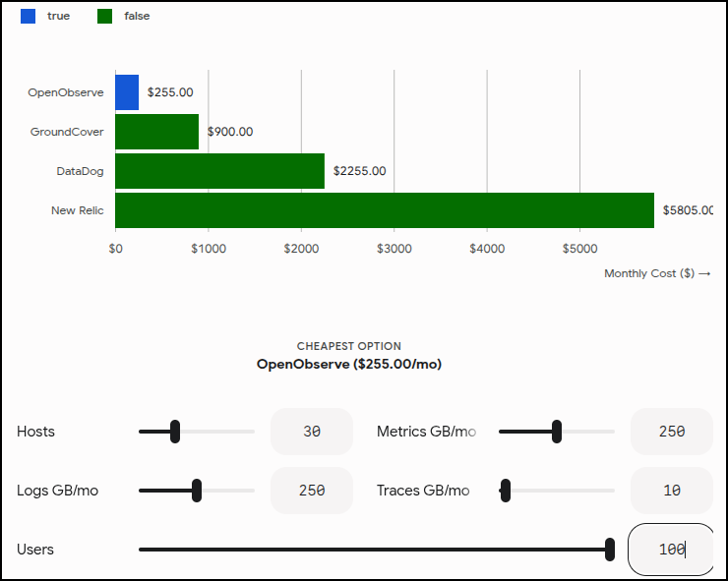
Task: Click the Hosts slider handle
Action: point(175,432)
